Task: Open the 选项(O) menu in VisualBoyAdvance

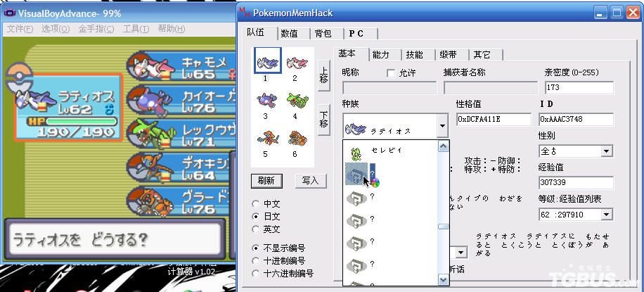Action: click(56, 29)
